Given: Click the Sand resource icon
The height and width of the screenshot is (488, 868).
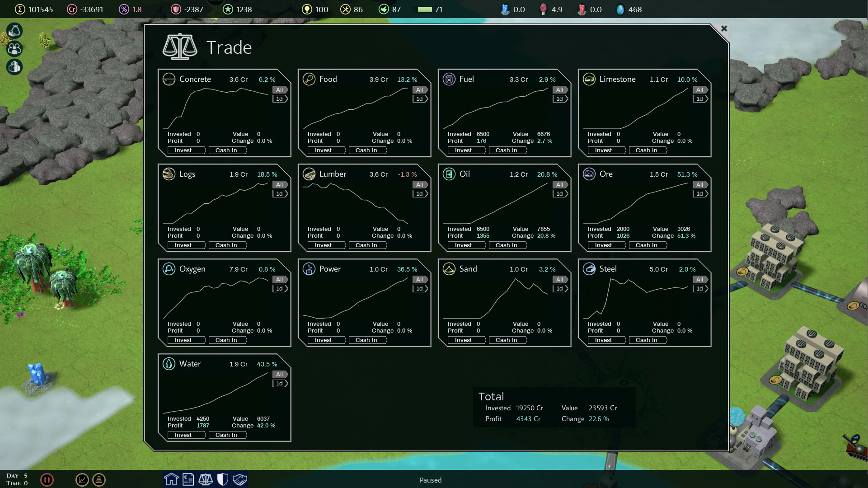Looking at the screenshot, I should [x=449, y=269].
